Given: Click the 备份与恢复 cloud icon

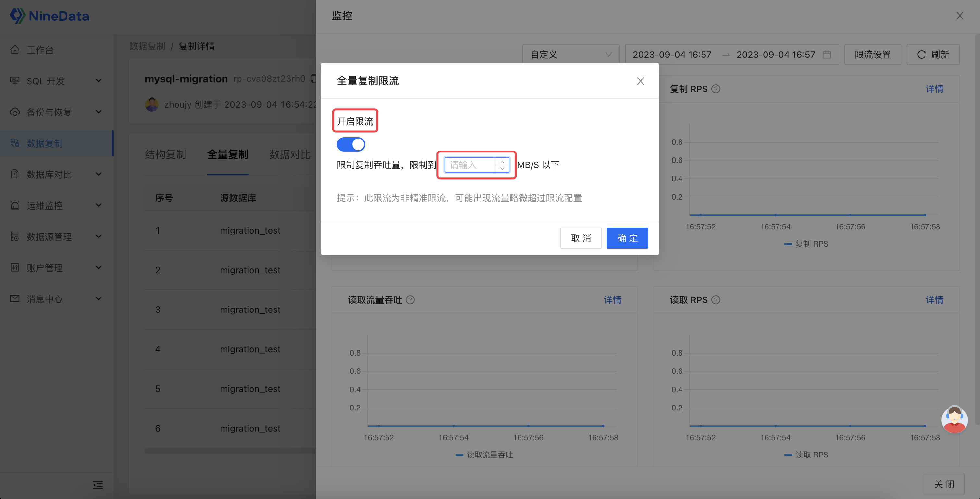Looking at the screenshot, I should click(15, 112).
